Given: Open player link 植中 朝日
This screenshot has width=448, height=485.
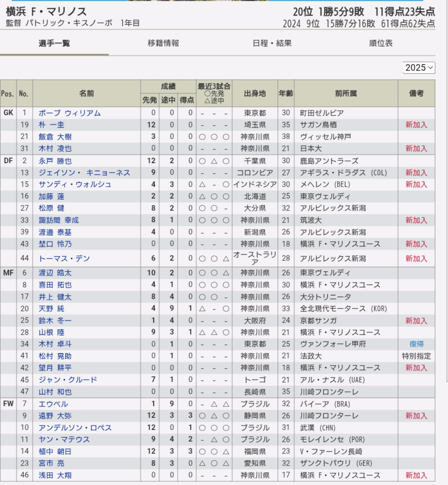Looking at the screenshot, I should [x=55, y=452].
